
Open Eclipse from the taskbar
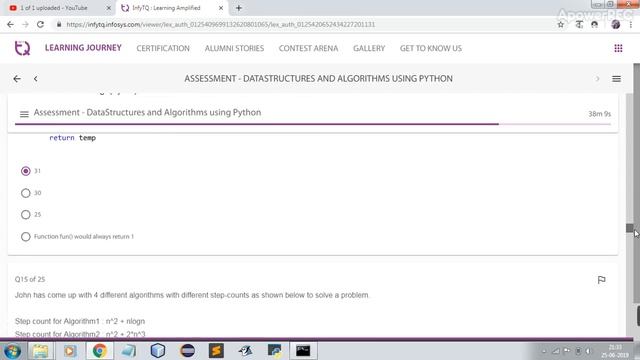tap(187, 351)
